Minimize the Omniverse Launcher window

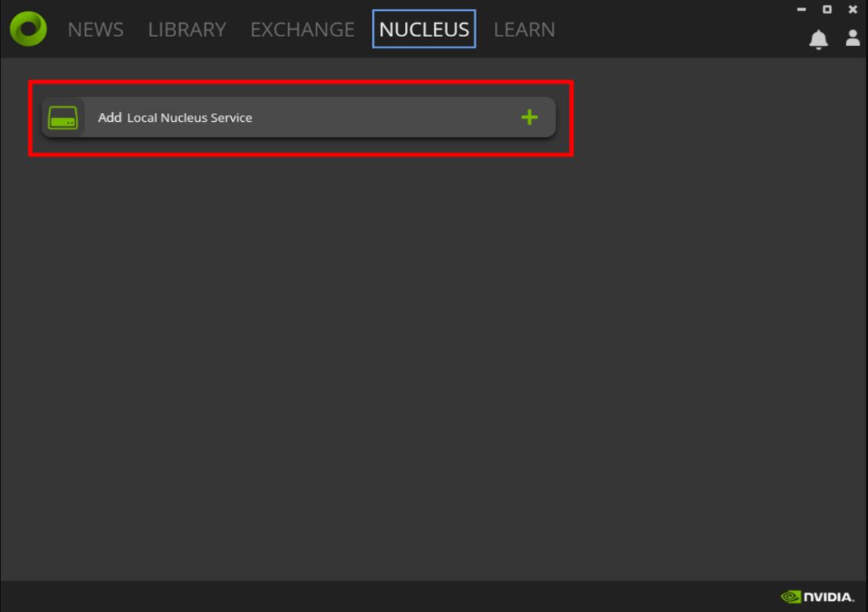coord(801,10)
